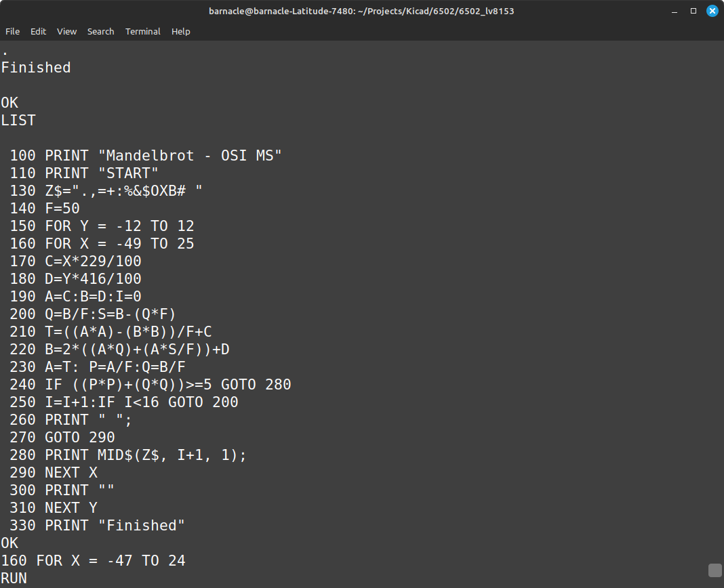Click the window title bar text

click(x=361, y=11)
